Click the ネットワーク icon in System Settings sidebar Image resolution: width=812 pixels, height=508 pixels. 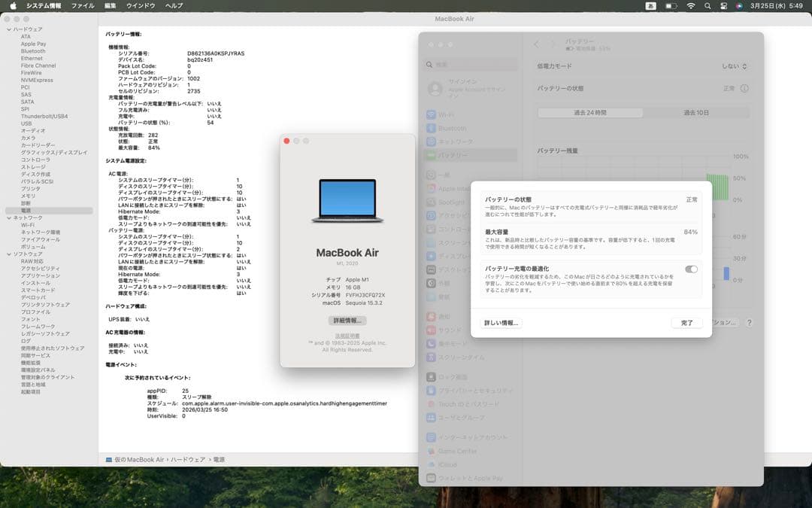point(431,141)
